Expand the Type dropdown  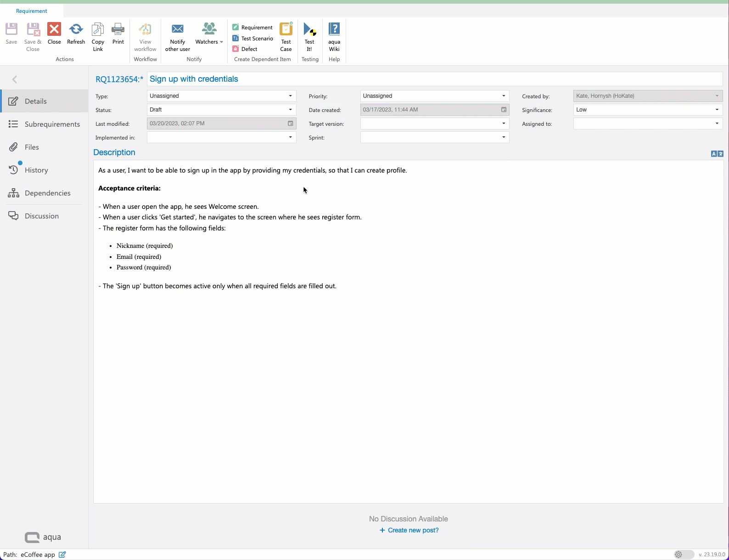[x=290, y=96]
